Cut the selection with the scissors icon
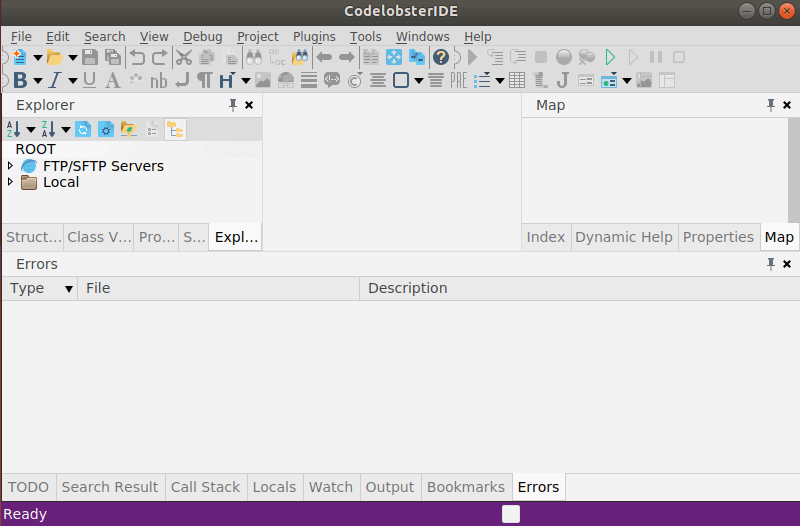Image resolution: width=800 pixels, height=526 pixels. [x=184, y=57]
